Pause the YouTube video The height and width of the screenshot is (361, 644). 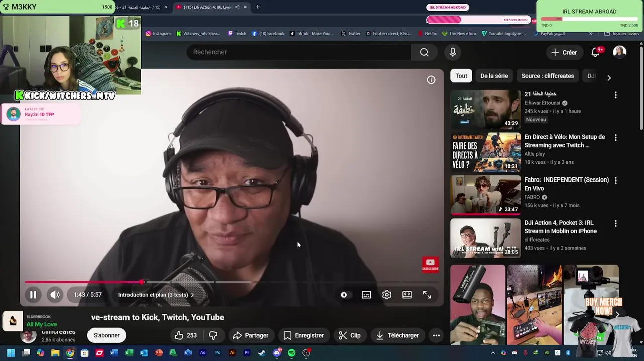coord(33,295)
